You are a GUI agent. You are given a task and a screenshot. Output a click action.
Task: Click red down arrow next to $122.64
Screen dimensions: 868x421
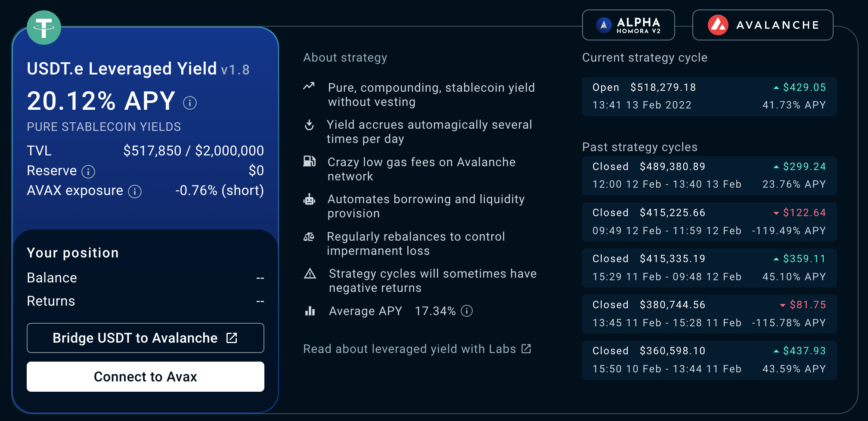click(776, 213)
